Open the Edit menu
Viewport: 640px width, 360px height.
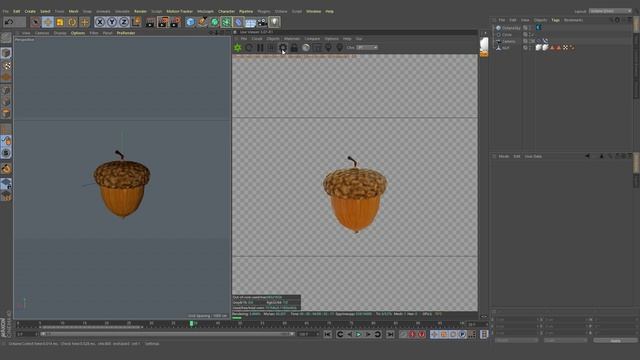pos(17,11)
